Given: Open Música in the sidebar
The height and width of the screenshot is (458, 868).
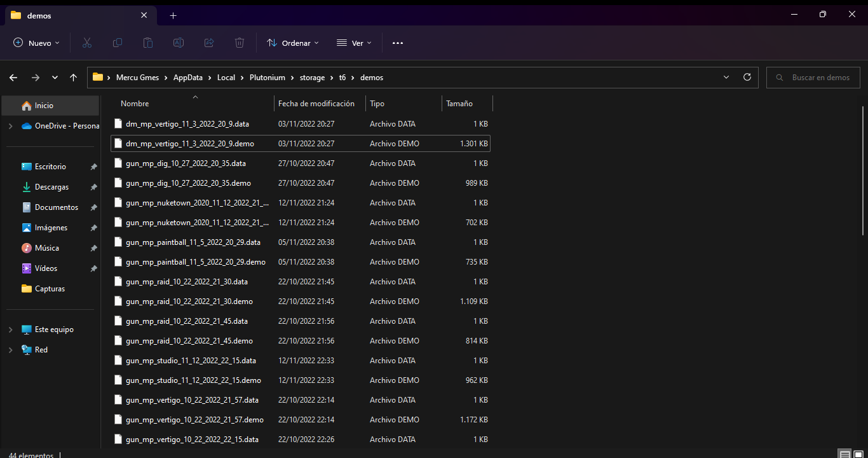Looking at the screenshot, I should (47, 248).
